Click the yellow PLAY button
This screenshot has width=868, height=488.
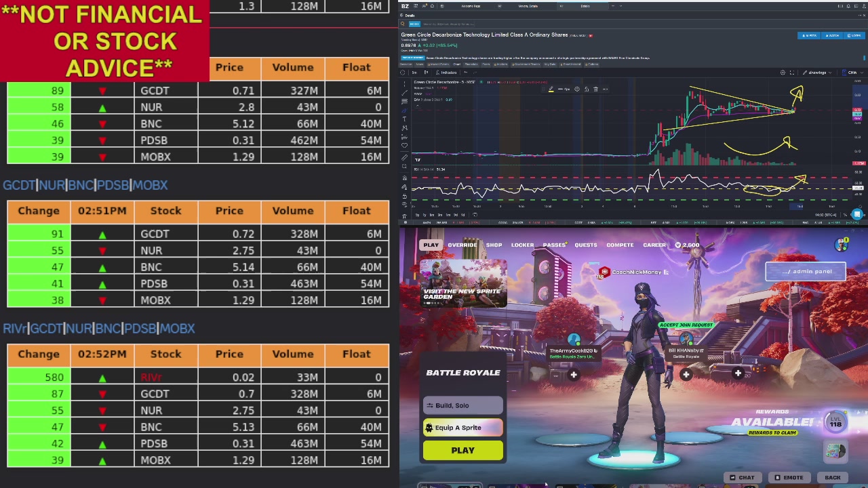pos(463,450)
